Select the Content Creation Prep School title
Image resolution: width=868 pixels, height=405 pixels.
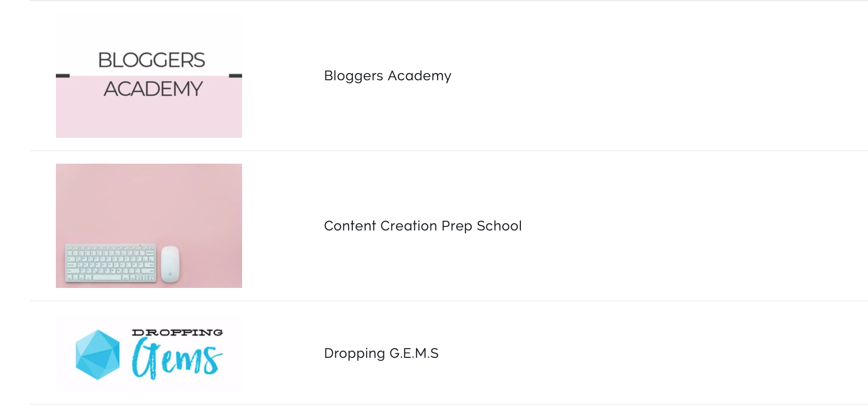click(423, 226)
